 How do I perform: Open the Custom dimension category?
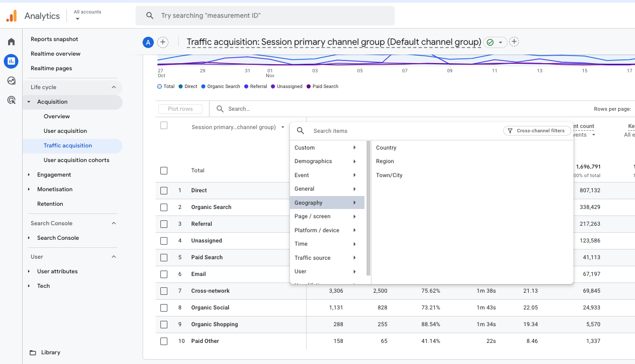point(327,148)
